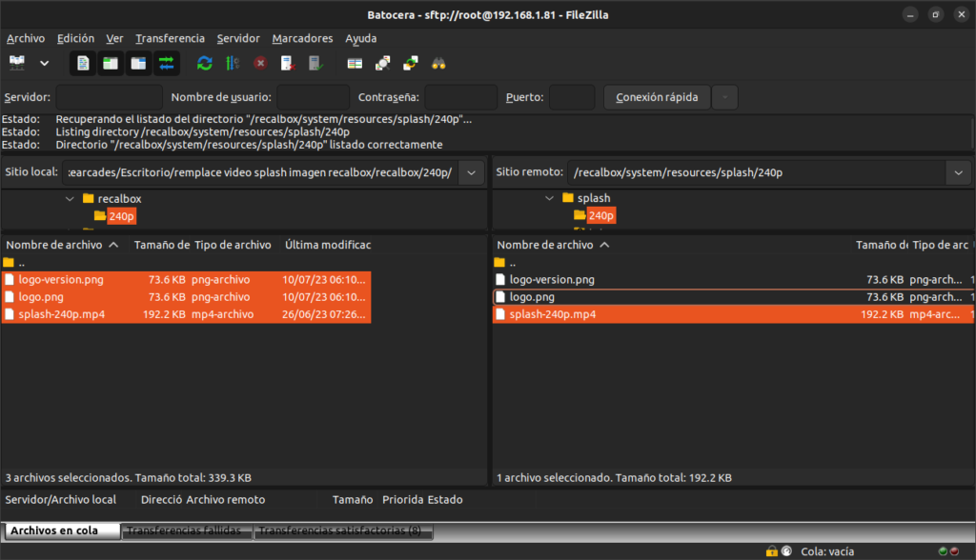
Task: Cancel current operation red X icon
Action: [260, 63]
